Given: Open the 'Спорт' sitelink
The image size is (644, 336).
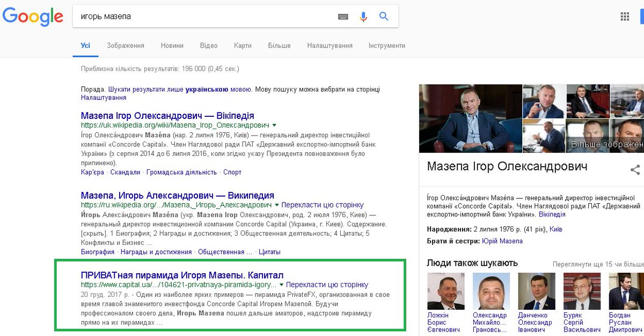Looking at the screenshot, I should pyautogui.click(x=232, y=172).
